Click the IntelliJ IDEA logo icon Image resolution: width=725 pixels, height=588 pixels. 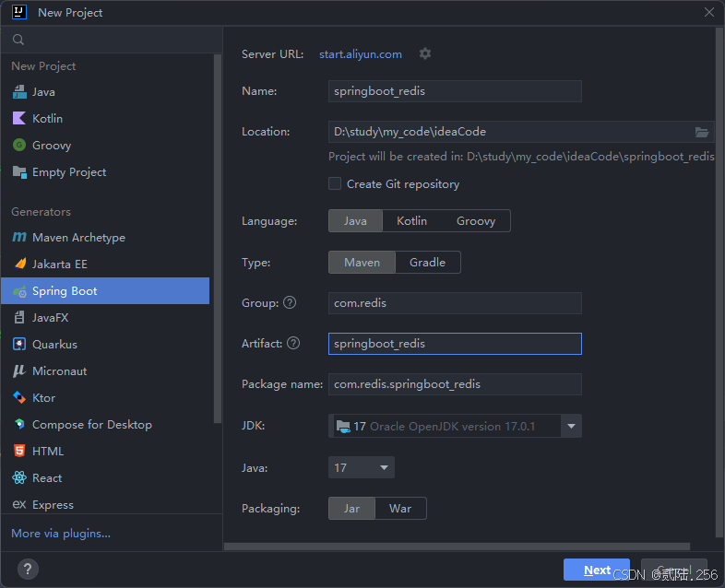click(x=19, y=12)
